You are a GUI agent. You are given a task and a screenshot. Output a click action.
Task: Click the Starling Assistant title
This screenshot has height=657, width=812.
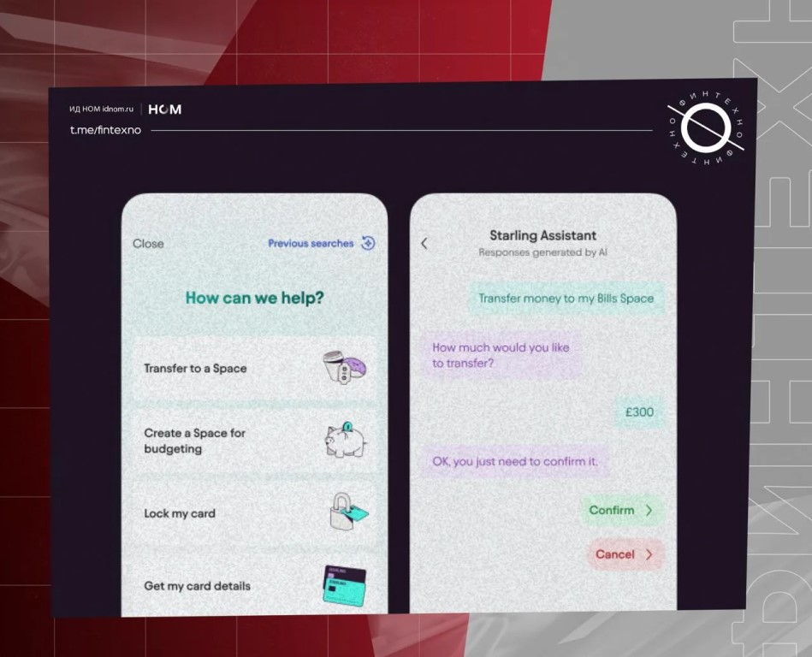pyautogui.click(x=542, y=235)
